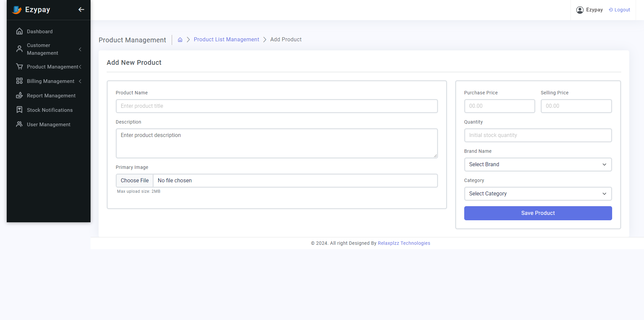Collapse sidebar with the back arrow
Screen dimensions: 644x320
81,10
